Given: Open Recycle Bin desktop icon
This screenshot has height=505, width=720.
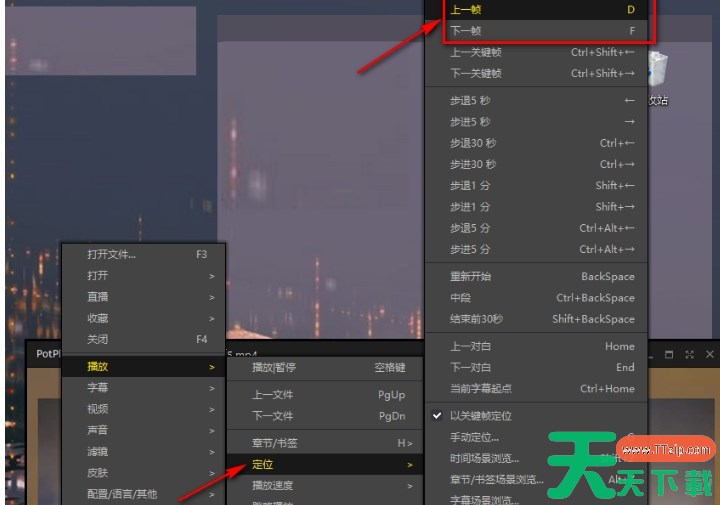Looking at the screenshot, I should click(x=658, y=78).
